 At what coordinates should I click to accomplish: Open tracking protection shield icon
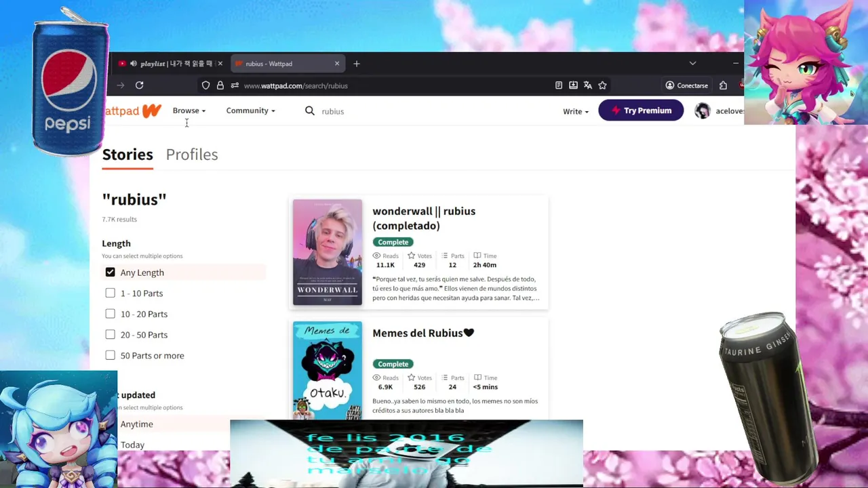pos(206,85)
